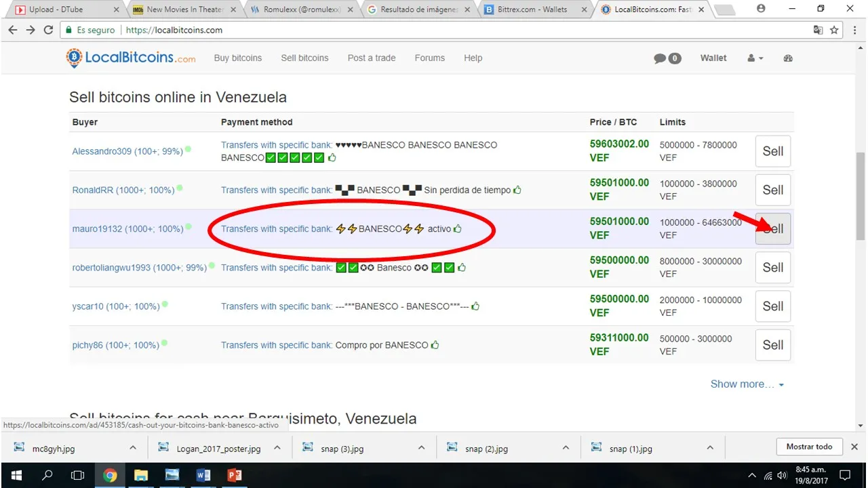Click the green padlock secure icon
Viewport: 868px width, 488px height.
click(x=67, y=30)
